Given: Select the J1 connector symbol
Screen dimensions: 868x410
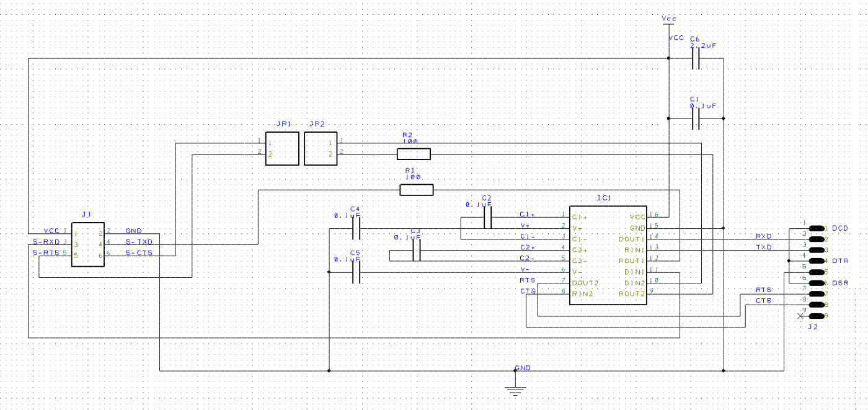Looking at the screenshot, I should click(x=87, y=244).
